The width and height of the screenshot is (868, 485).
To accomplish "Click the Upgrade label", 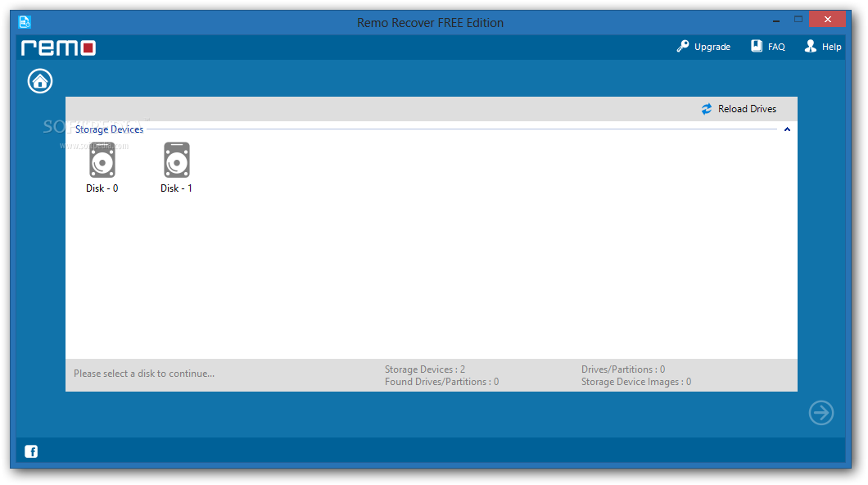I will (x=712, y=47).
